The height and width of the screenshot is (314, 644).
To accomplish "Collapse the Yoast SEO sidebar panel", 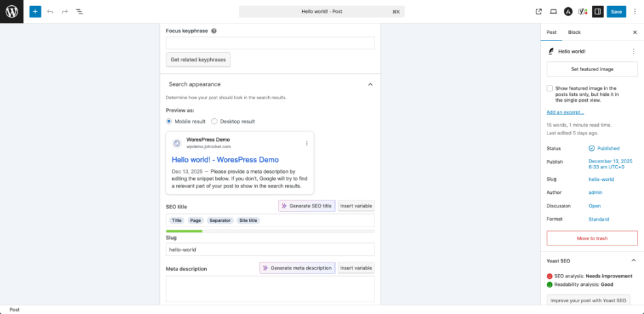I will coord(634,260).
